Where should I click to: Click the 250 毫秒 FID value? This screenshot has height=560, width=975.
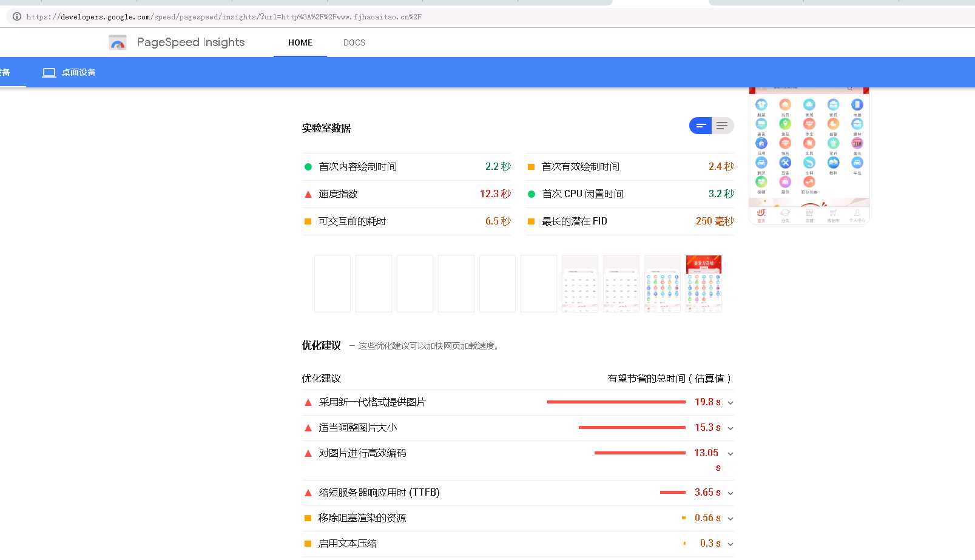click(x=715, y=221)
